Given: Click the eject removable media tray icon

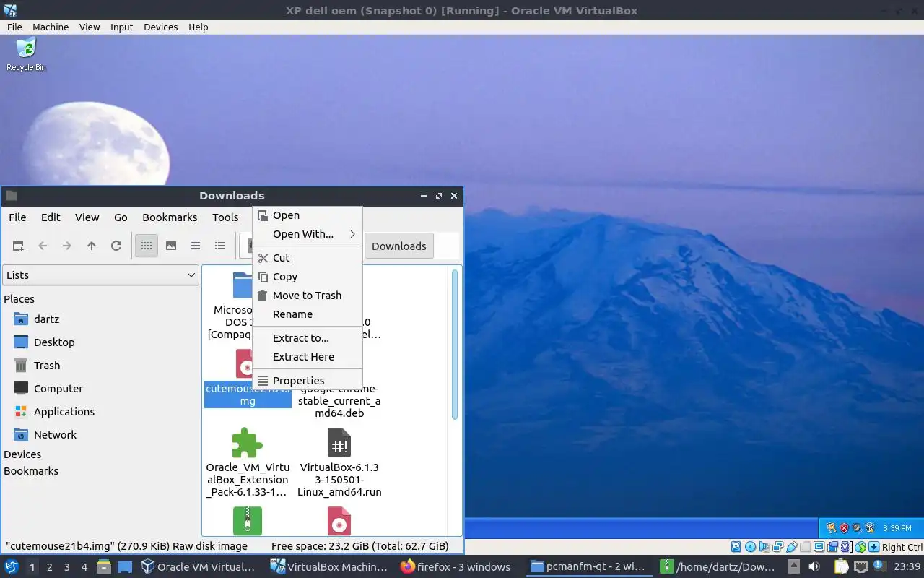Looking at the screenshot, I should pos(793,567).
